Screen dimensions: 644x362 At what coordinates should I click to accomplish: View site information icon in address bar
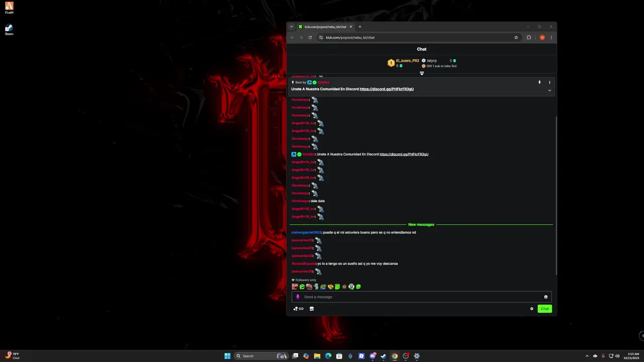tap(321, 37)
